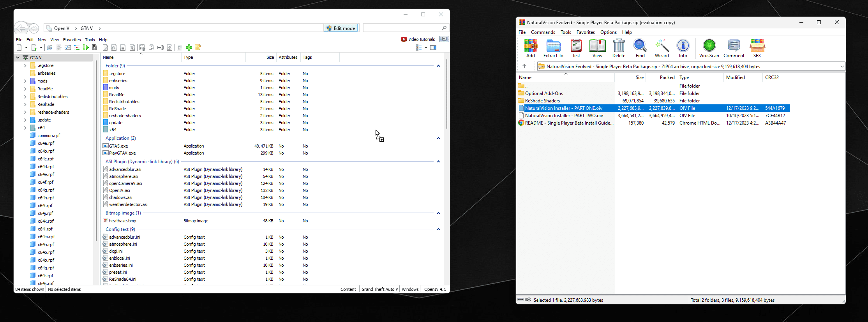Click the WinRAR Add archive icon

530,46
